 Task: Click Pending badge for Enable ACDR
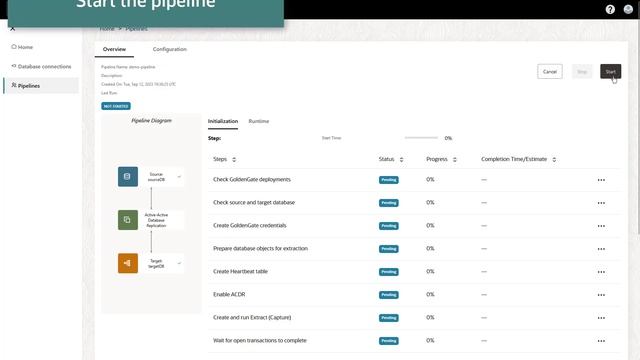pyautogui.click(x=389, y=295)
